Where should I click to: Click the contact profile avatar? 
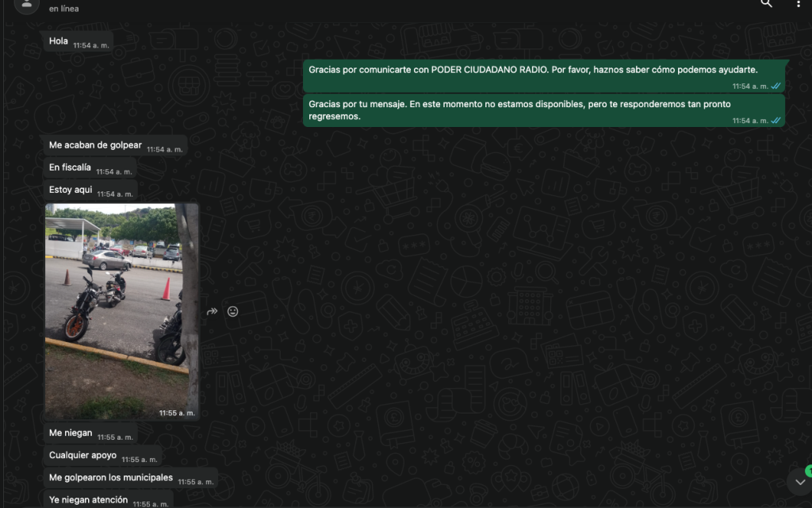click(x=27, y=4)
